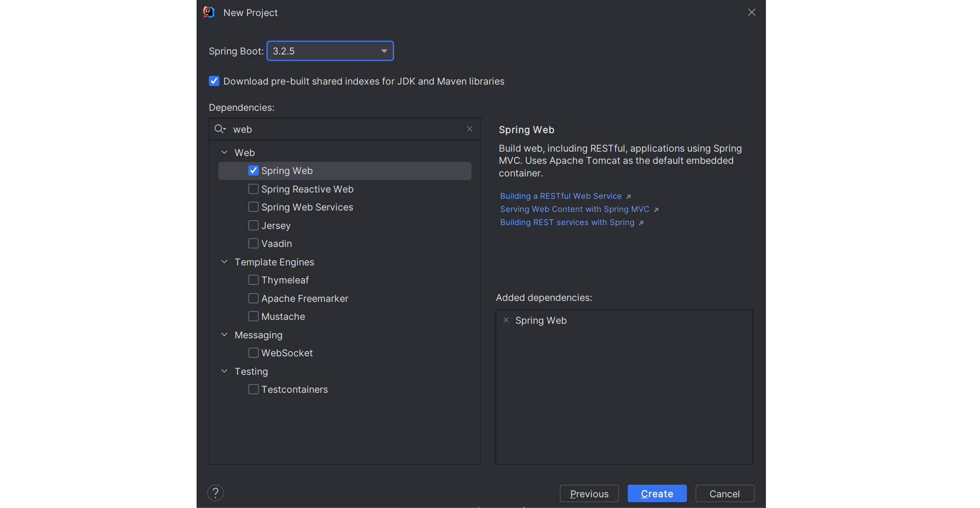This screenshot has width=980, height=508.
Task: Check the WebSocket checkbox
Action: pos(253,353)
